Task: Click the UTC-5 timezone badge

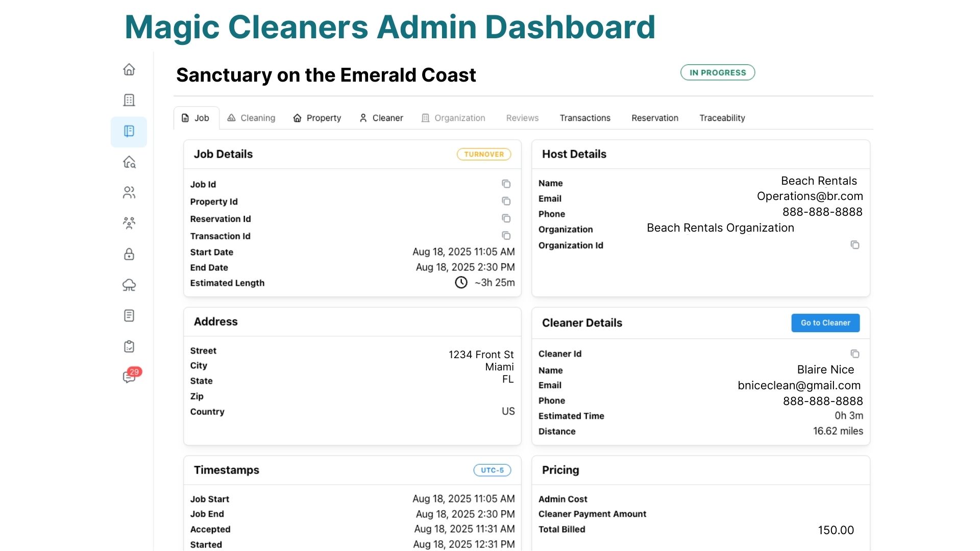Action: (x=492, y=470)
